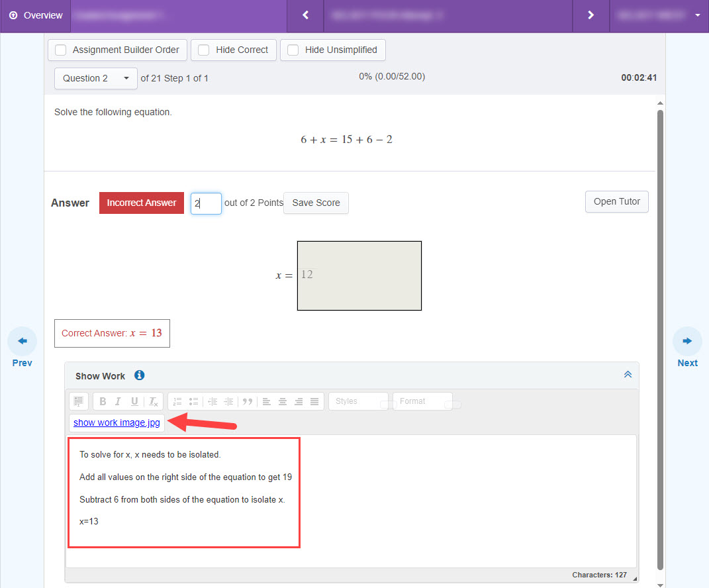Toggle italic formatting in Show Work
This screenshot has width=709, height=588.
[x=118, y=401]
